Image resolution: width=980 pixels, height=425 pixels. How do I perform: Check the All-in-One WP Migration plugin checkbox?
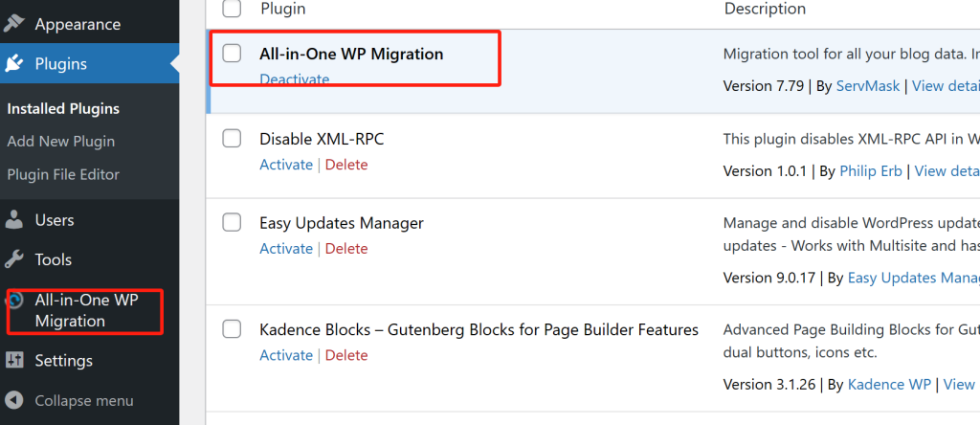tap(232, 54)
